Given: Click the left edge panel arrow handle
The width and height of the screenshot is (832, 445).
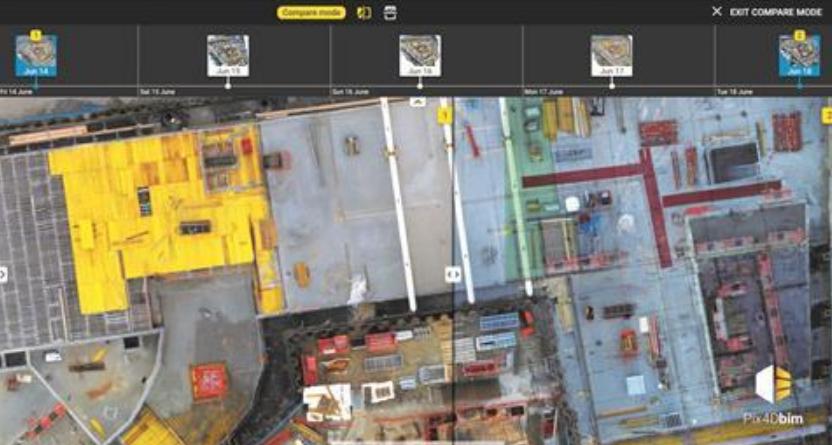Looking at the screenshot, I should pos(4,273).
